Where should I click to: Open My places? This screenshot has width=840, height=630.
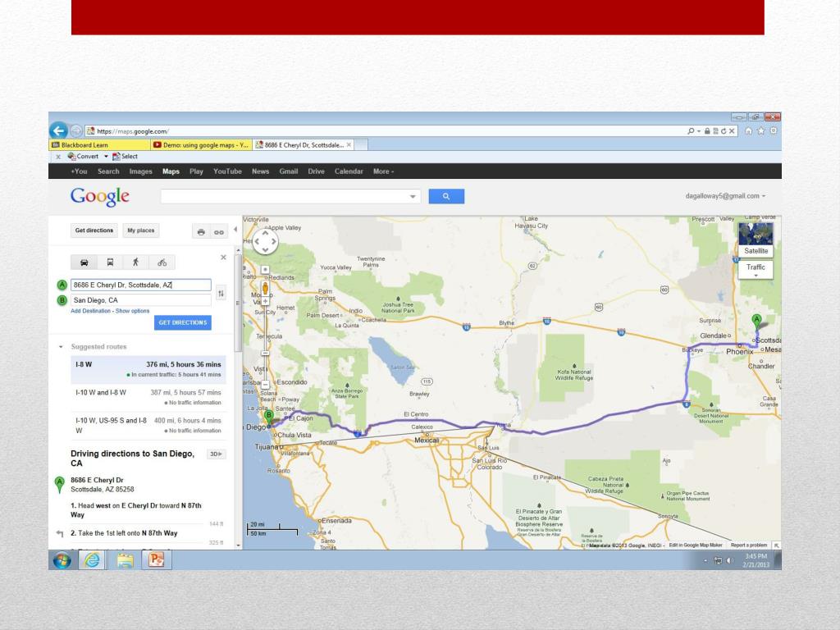[141, 231]
